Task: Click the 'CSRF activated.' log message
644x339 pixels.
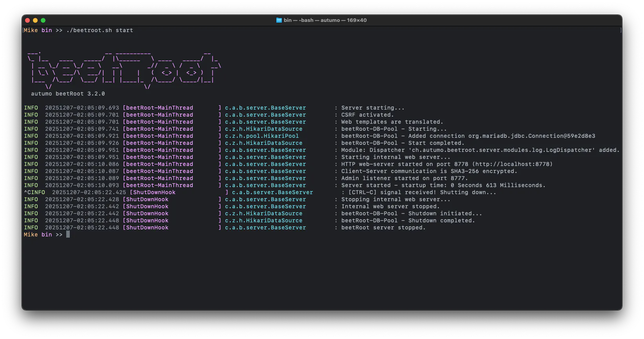Action: (x=367, y=115)
